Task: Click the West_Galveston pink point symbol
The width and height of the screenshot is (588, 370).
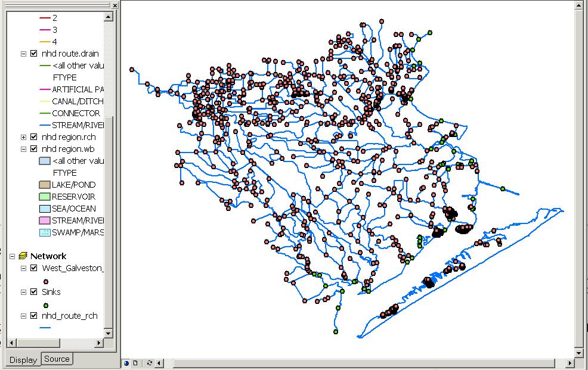Action: [46, 281]
